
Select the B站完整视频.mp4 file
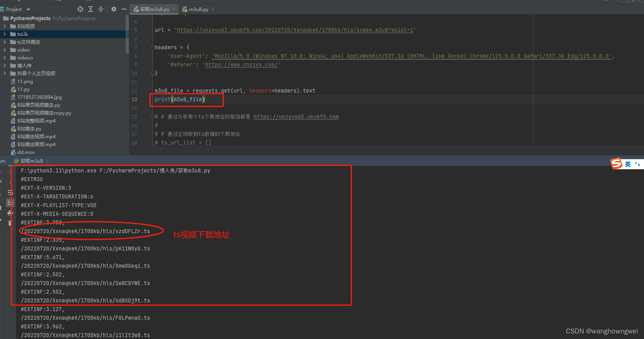point(36,121)
